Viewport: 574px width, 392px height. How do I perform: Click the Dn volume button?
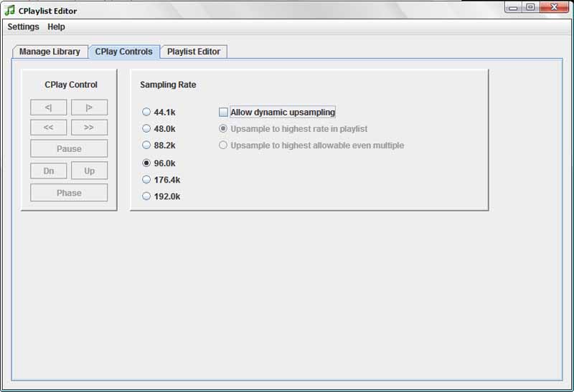pos(48,171)
